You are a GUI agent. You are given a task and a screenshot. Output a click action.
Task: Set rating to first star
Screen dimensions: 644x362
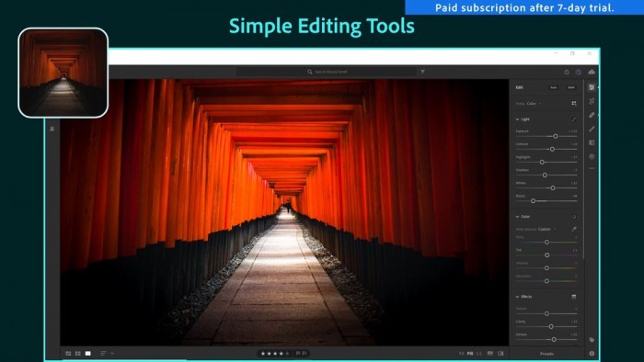pos(263,354)
